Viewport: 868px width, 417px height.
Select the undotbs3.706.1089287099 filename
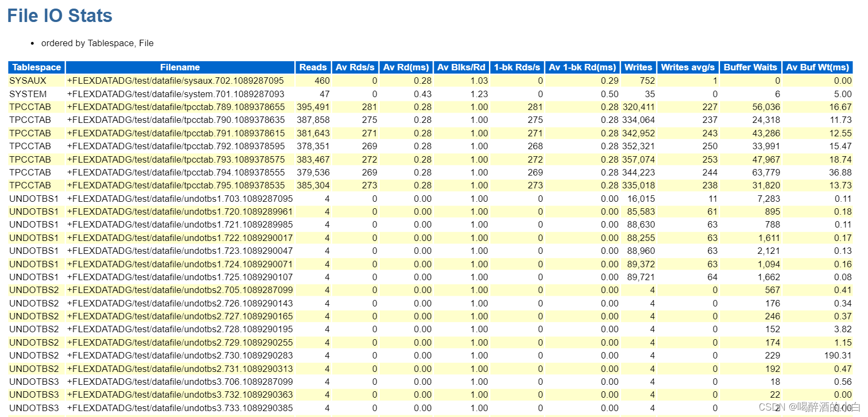pos(180,382)
